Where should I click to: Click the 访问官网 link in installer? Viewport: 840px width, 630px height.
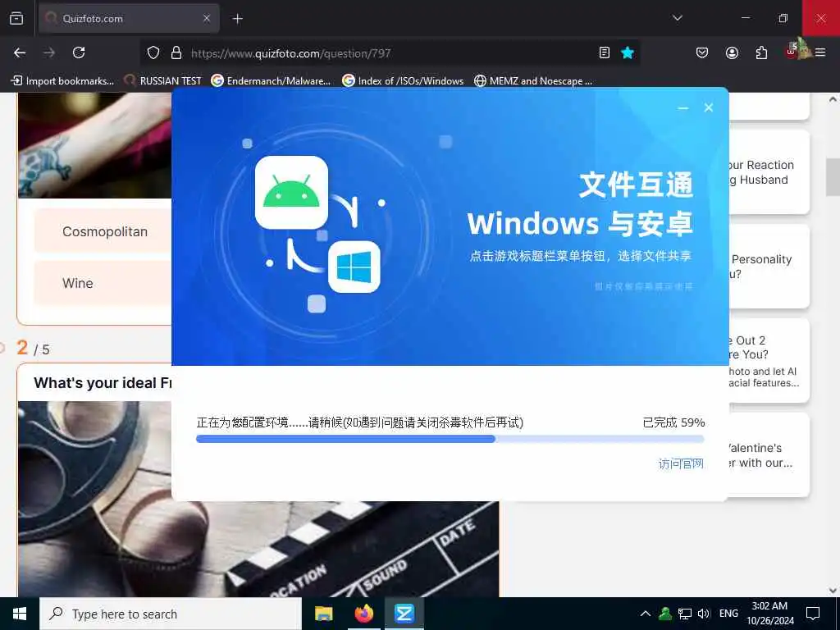point(681,464)
